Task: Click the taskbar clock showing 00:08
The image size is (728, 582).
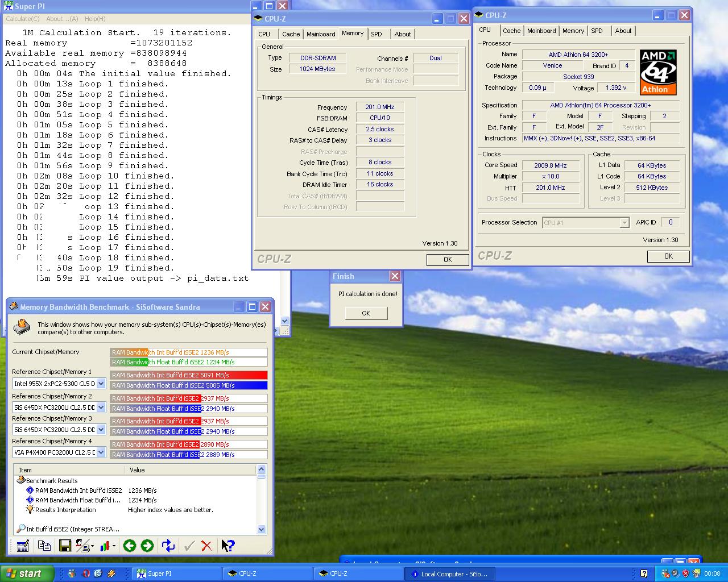Action: point(712,573)
